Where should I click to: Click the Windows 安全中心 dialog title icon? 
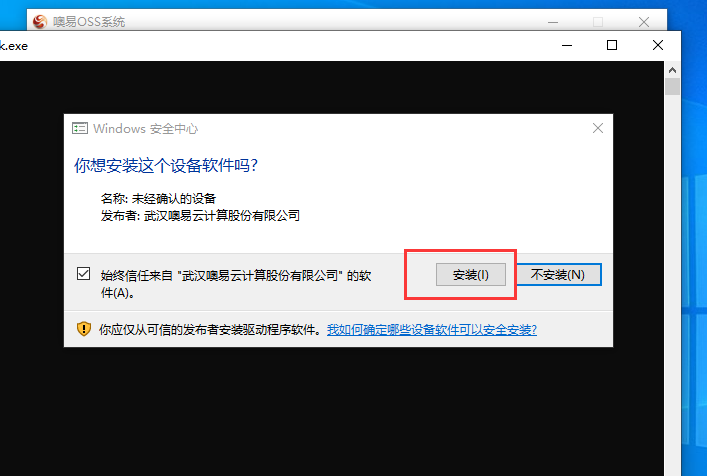click(80, 129)
